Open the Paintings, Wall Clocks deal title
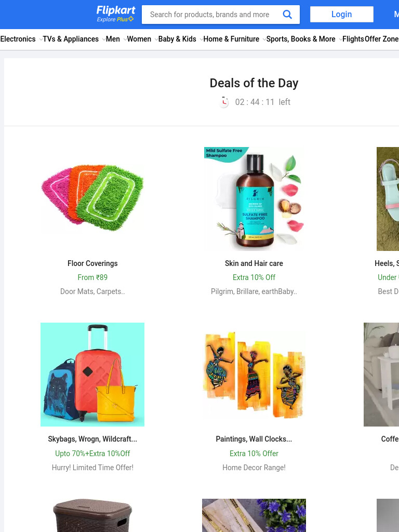 tap(254, 439)
